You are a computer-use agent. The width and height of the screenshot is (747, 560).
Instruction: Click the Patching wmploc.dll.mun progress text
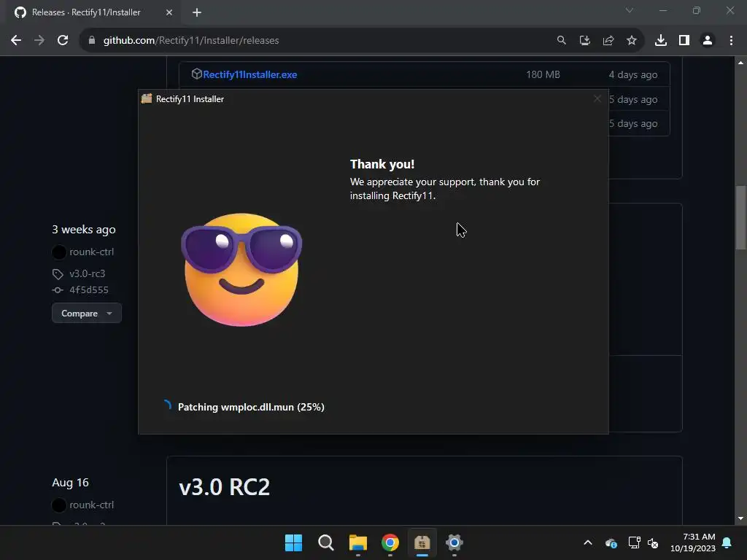[251, 407]
